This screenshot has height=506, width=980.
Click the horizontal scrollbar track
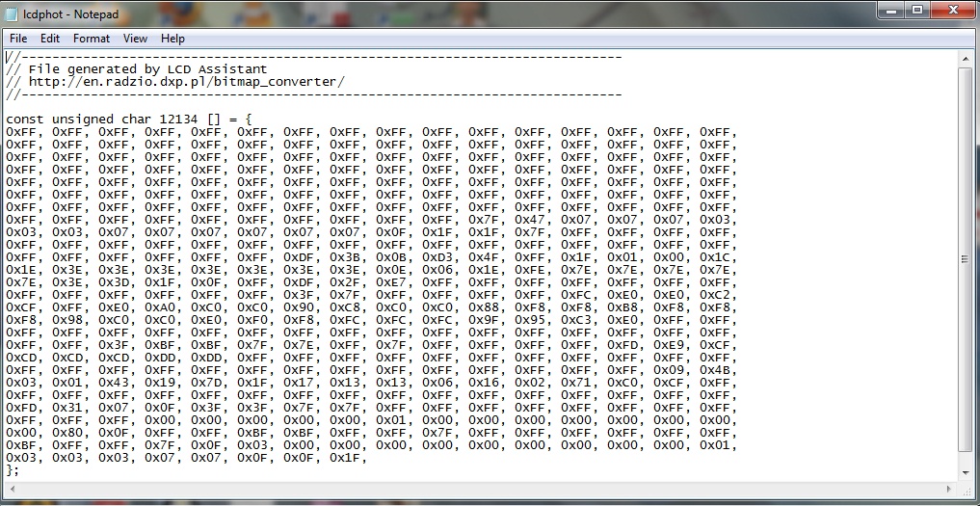482,488
